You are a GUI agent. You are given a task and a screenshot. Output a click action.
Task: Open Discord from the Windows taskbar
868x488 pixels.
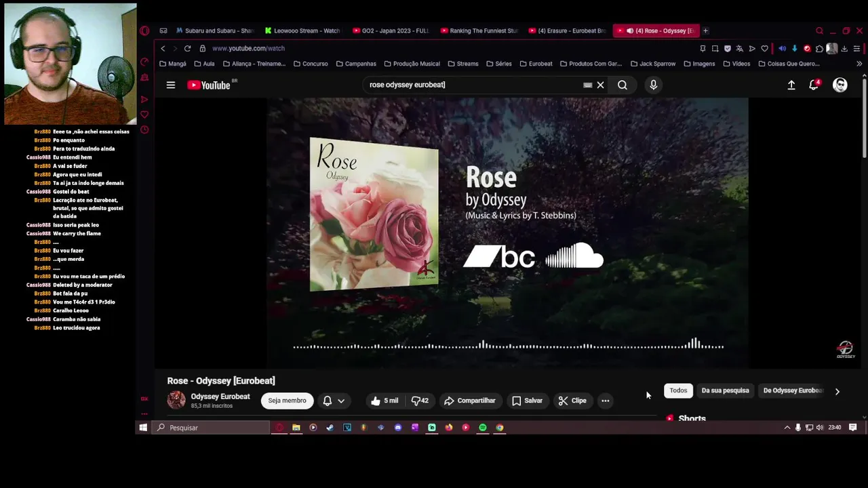(x=397, y=428)
